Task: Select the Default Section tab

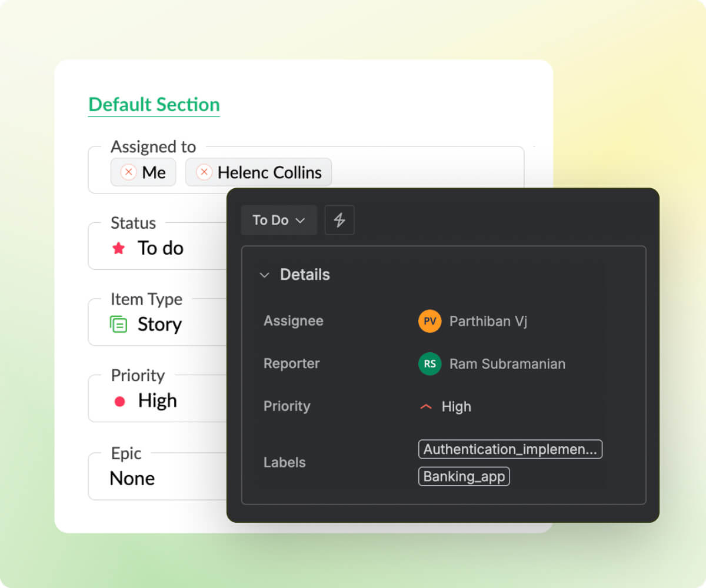Action: pos(154,105)
